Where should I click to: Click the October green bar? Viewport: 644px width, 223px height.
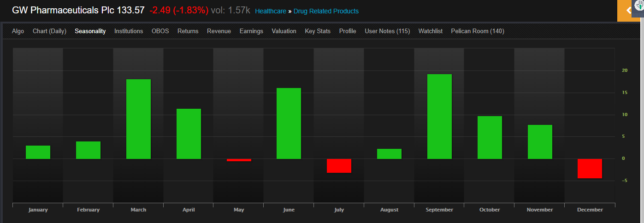pos(490,137)
